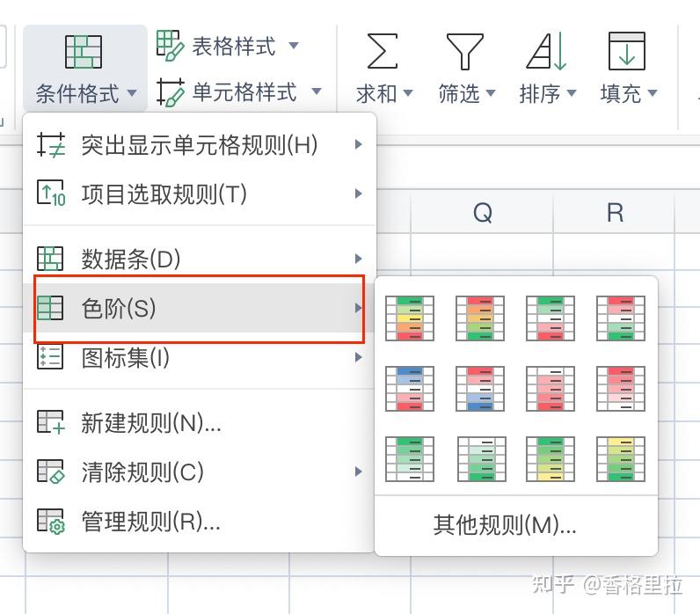Click the gear table icon beside 管理规则
The width and height of the screenshot is (700, 614).
[x=51, y=521]
